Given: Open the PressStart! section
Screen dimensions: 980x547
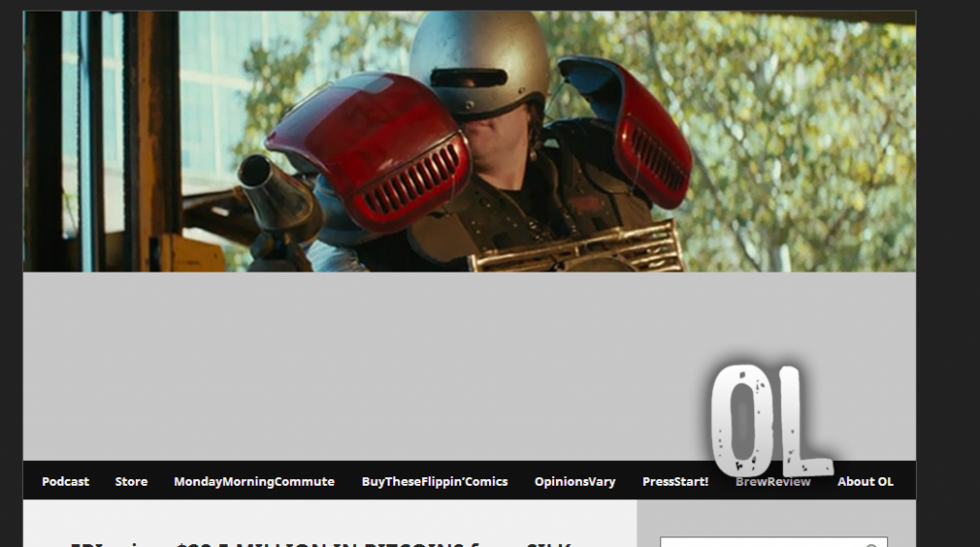Looking at the screenshot, I should pyautogui.click(x=676, y=481).
